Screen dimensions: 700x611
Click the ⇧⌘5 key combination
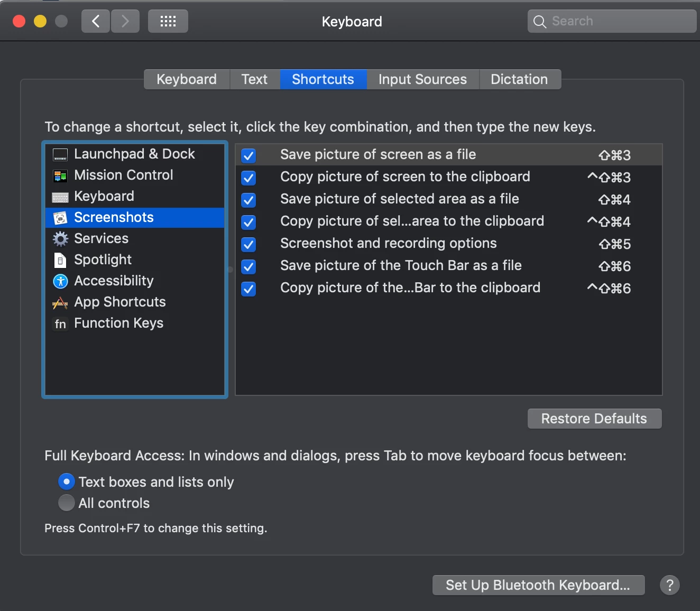click(x=614, y=244)
